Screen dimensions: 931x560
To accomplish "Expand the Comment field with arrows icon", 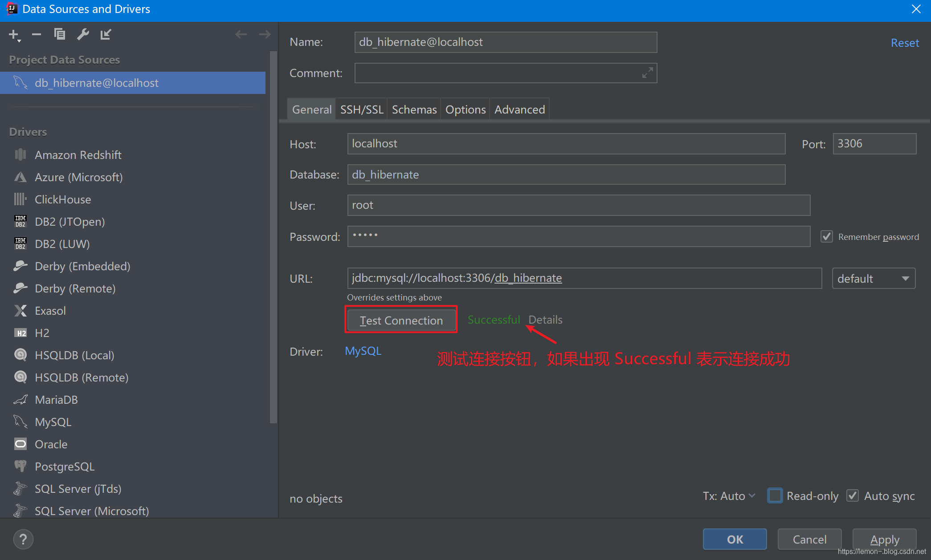I will click(x=647, y=73).
